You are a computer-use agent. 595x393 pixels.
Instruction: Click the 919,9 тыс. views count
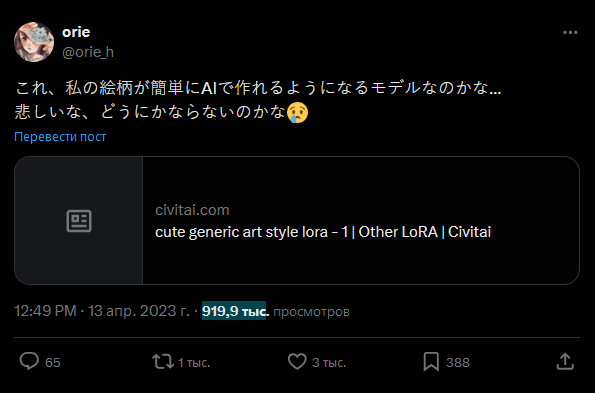click(234, 311)
